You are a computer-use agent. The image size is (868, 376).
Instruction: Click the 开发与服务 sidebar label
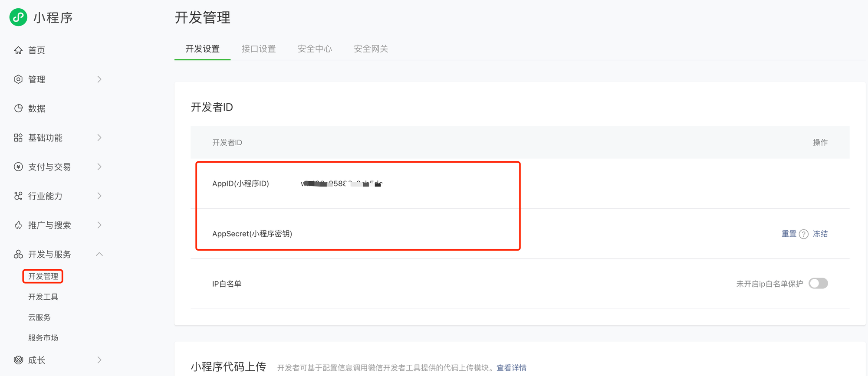(49, 254)
